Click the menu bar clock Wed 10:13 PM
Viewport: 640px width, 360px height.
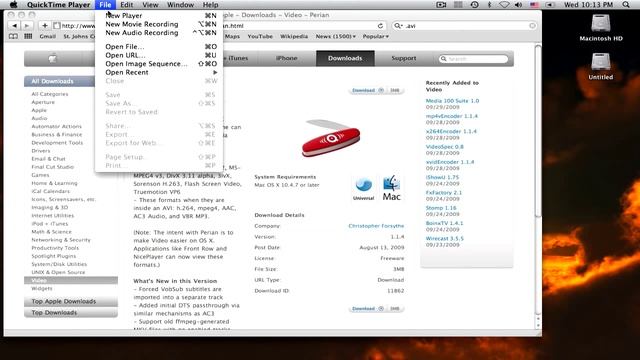tap(589, 4)
